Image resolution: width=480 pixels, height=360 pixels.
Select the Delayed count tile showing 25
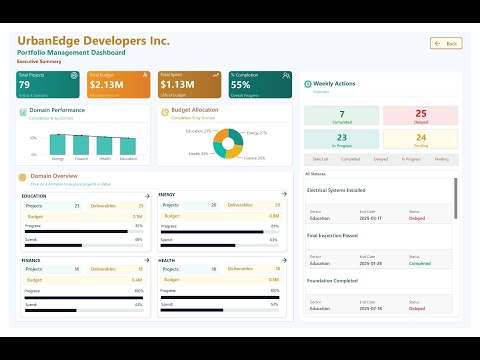[421, 115]
